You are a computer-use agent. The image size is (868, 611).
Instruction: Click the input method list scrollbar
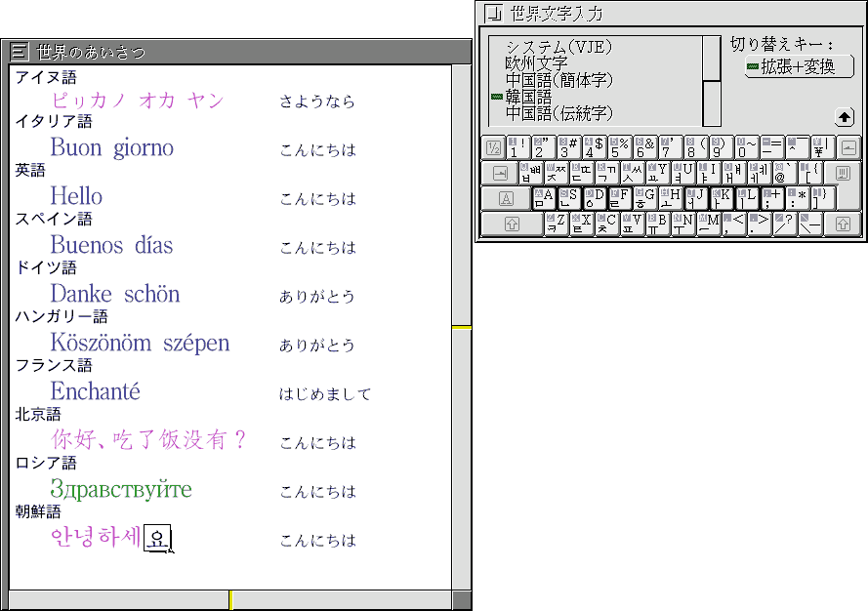[x=712, y=81]
